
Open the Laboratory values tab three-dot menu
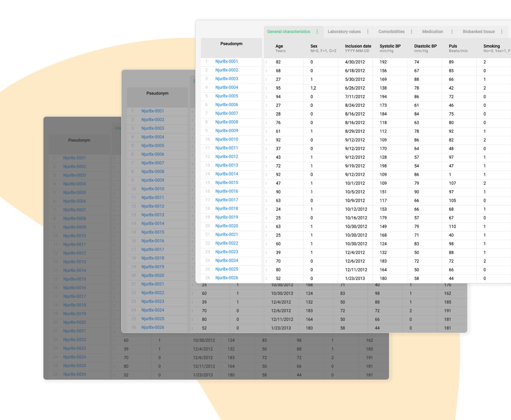tap(368, 32)
